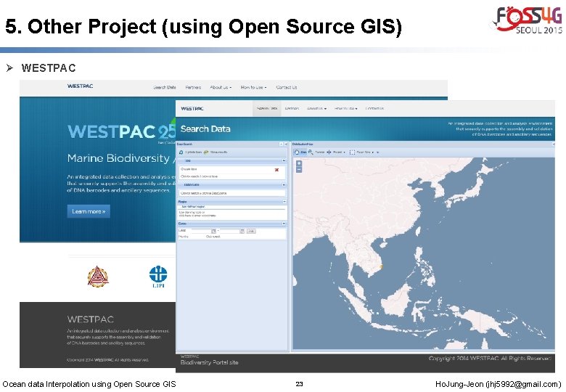Open Search Data in back homepage navigation

tap(165, 87)
